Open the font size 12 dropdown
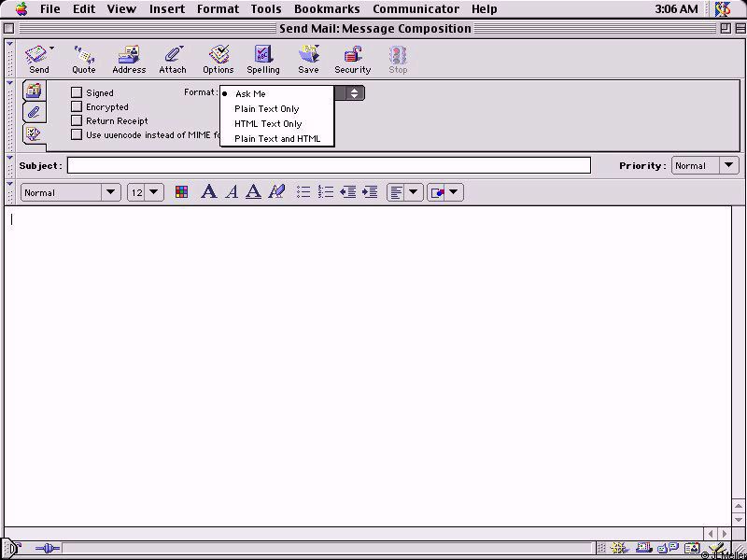 [x=146, y=192]
